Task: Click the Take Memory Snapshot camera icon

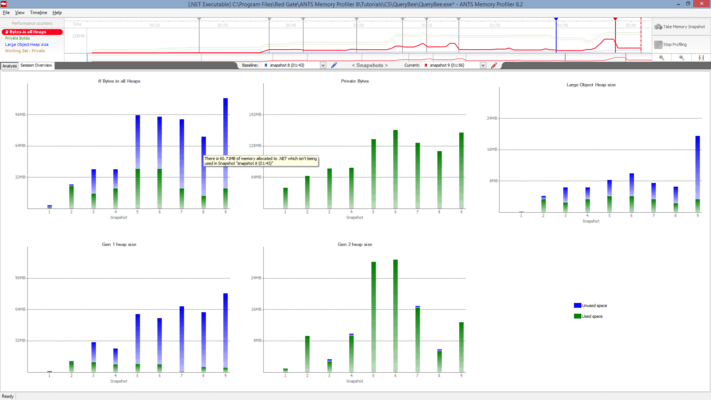Action: pos(658,27)
